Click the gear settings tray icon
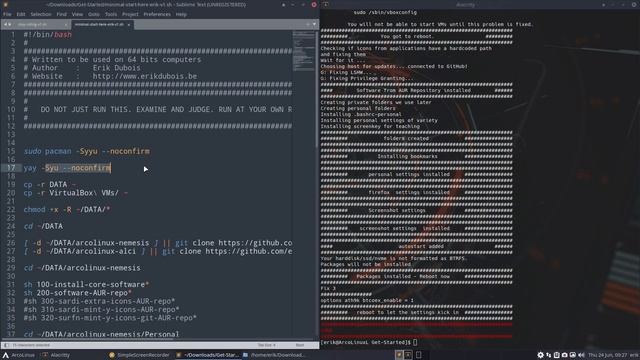 click(x=540, y=355)
